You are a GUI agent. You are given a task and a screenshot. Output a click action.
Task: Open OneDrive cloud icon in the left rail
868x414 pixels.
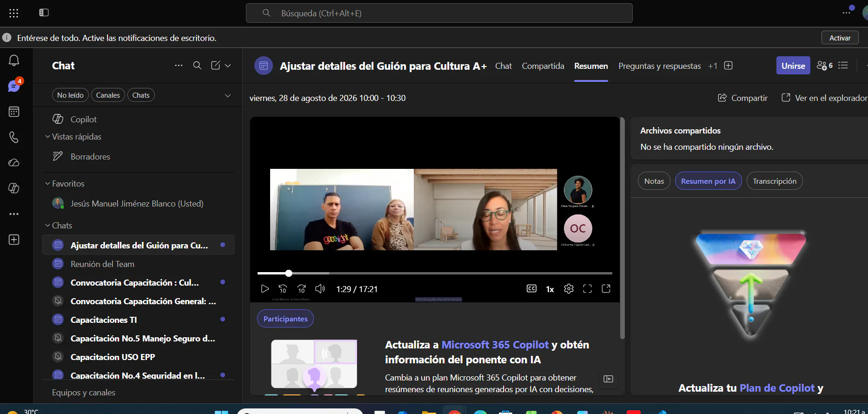click(x=14, y=162)
